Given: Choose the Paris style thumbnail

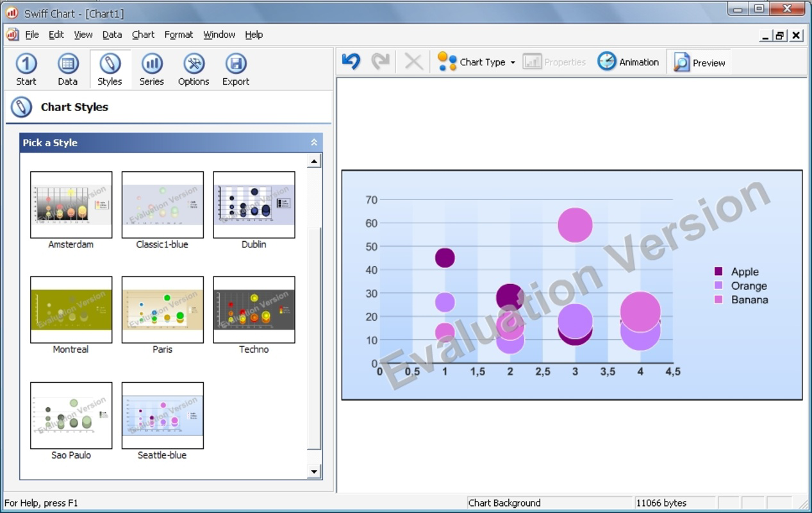Looking at the screenshot, I should click(163, 310).
